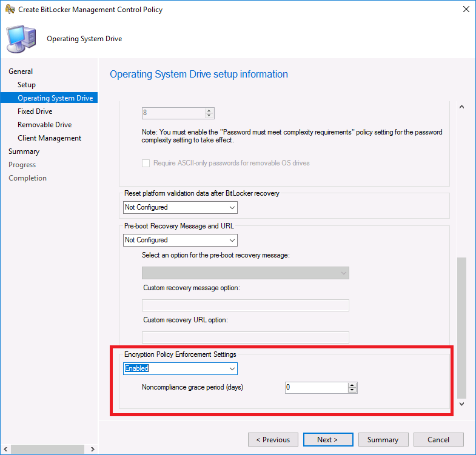Open the pre-boot recovery message option dropdown

246,273
